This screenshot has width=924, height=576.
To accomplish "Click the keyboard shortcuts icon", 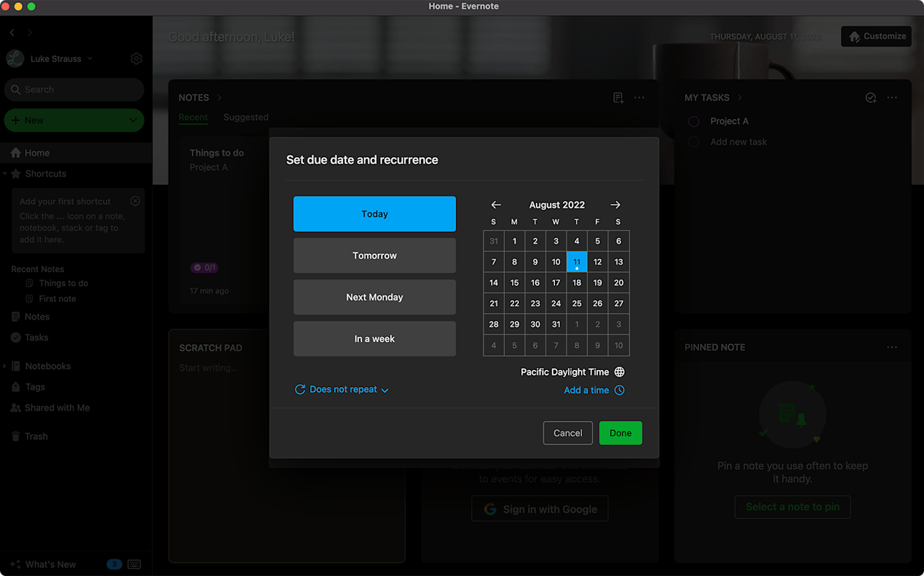I will (x=135, y=564).
